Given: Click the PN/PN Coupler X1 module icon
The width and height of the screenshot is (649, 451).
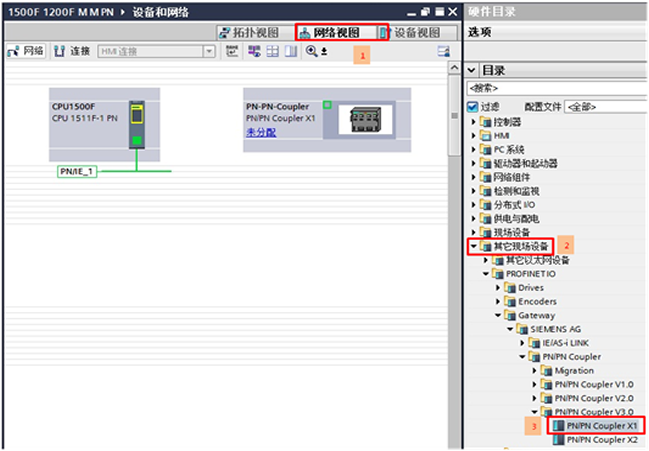Looking at the screenshot, I should [x=559, y=426].
